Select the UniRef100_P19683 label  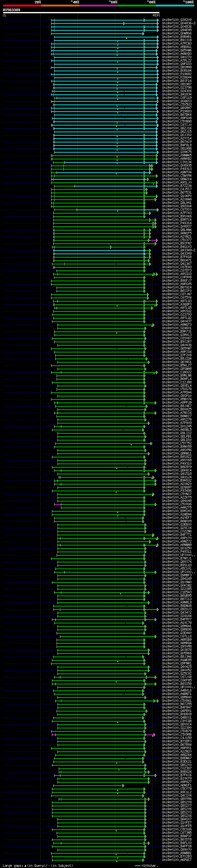(x=177, y=111)
